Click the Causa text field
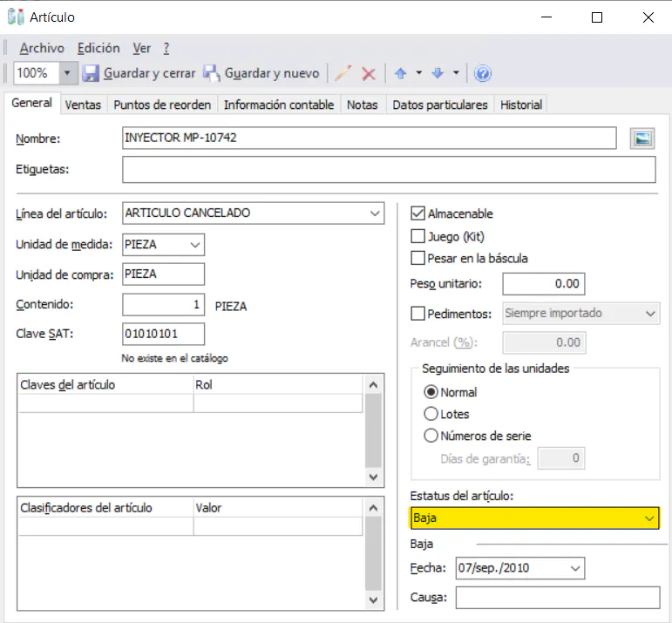Image resolution: width=672 pixels, height=623 pixels. pos(557,598)
